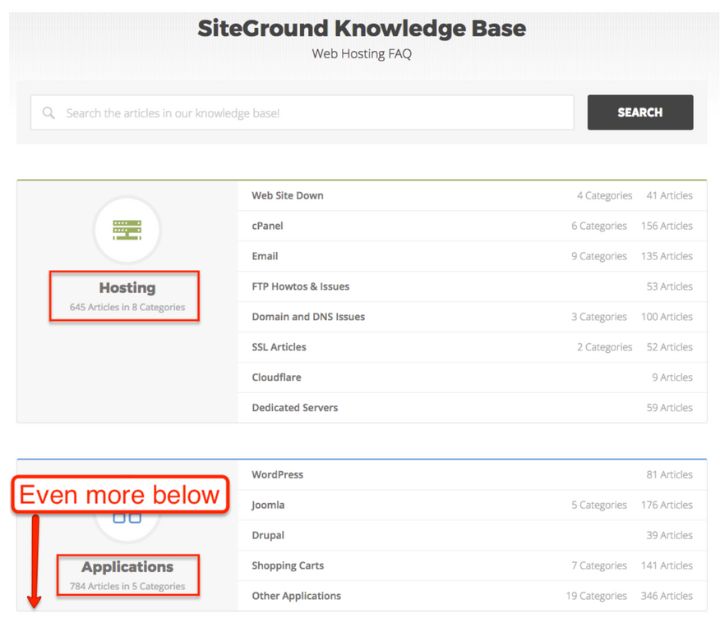Screen dimensions: 720x627
Task: Open the Web Site Down category
Action: click(287, 196)
